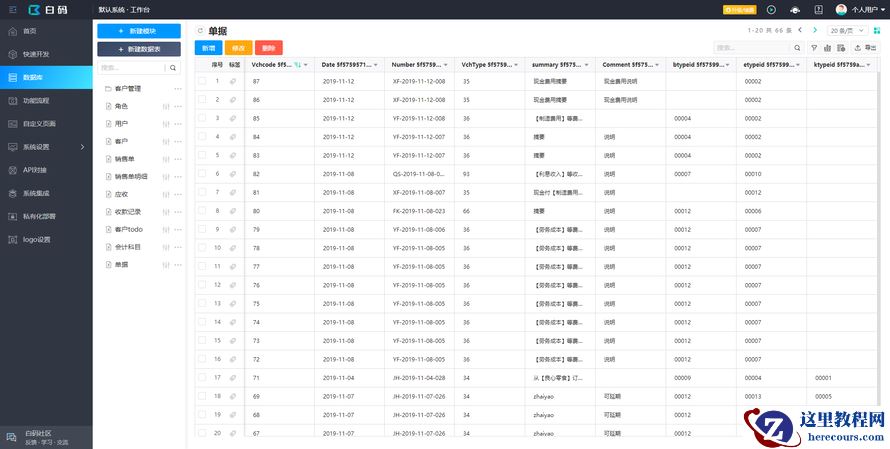Click the tag attachment icon in row 1
Viewport: 890px width, 449px height.
pyautogui.click(x=233, y=81)
